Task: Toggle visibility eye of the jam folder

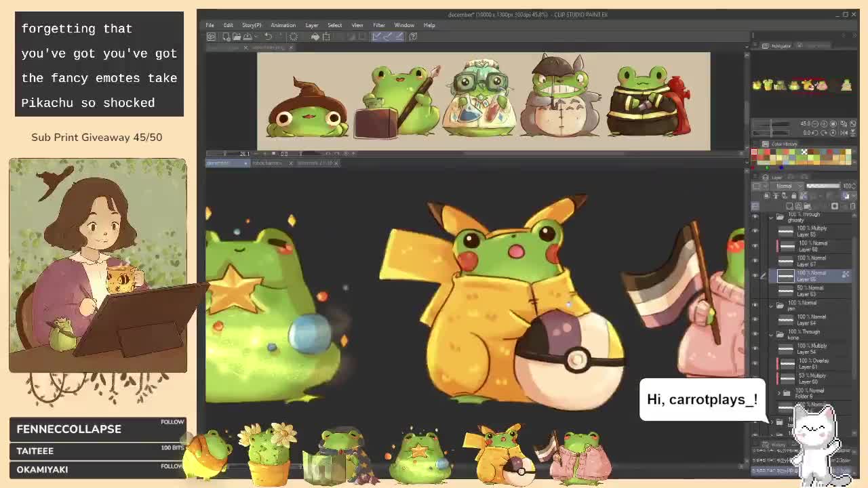Action: pyautogui.click(x=755, y=305)
